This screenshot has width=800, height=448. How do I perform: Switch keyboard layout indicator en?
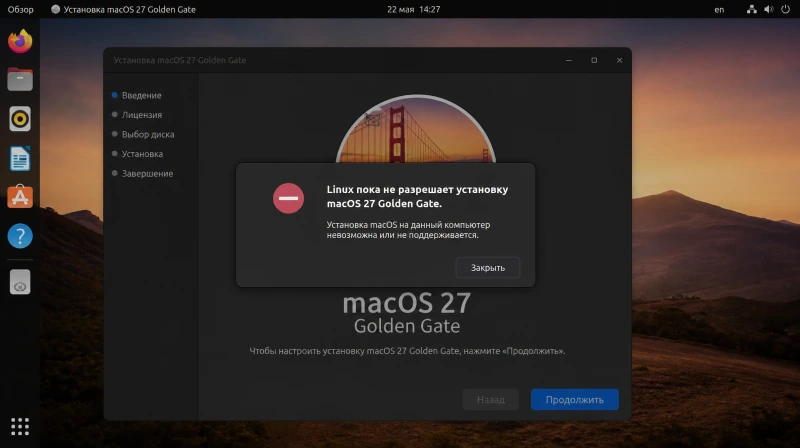(719, 9)
